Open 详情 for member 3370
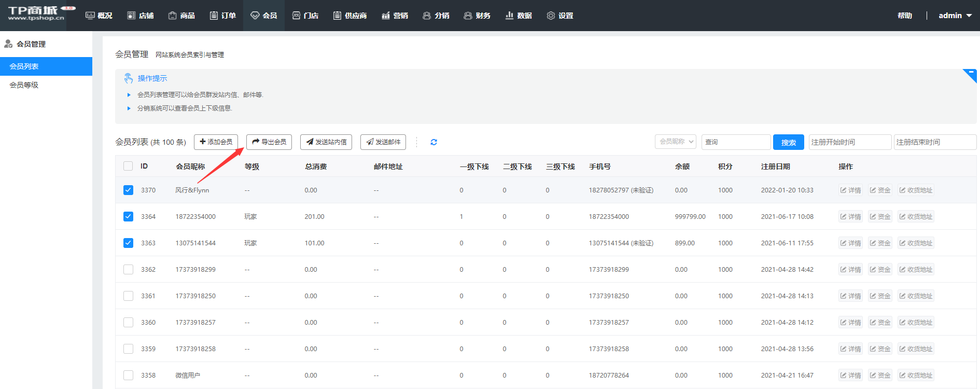Image resolution: width=980 pixels, height=389 pixels. 850,190
